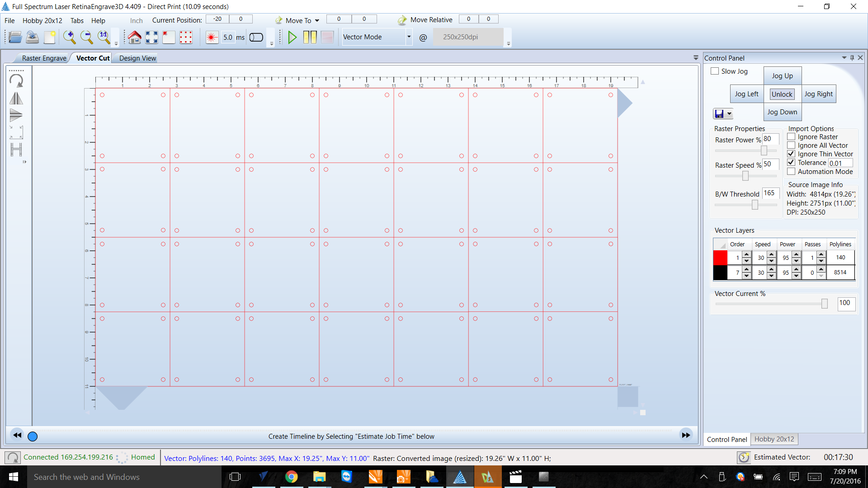The width and height of the screenshot is (868, 488).
Task: Select the rotate tool in left sidebar
Action: (x=16, y=81)
